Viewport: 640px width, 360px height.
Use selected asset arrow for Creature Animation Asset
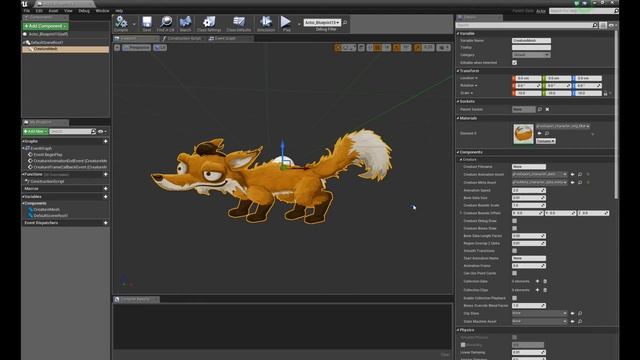pos(572,174)
